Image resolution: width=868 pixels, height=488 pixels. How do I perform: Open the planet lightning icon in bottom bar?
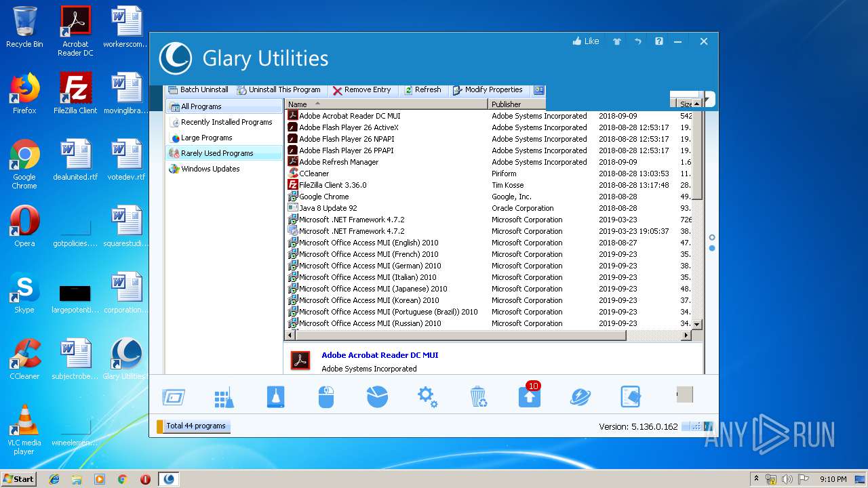click(580, 397)
